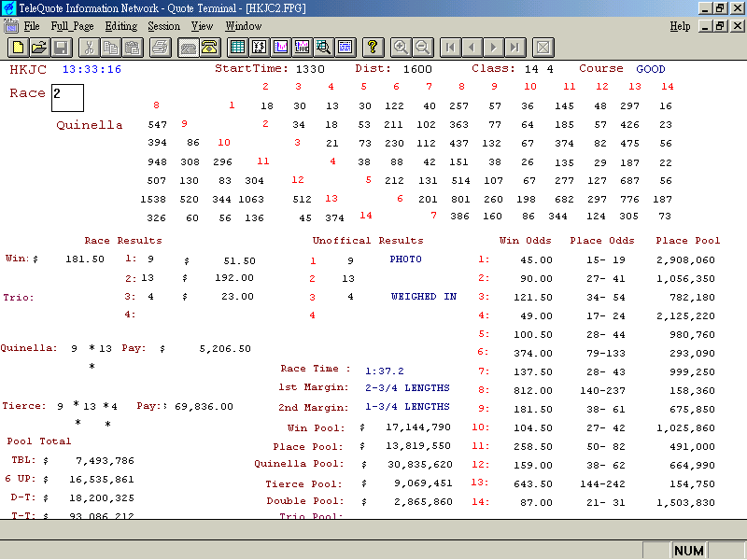This screenshot has height=560, width=747.
Task: Click the PHOTO status text
Action: pos(405,259)
